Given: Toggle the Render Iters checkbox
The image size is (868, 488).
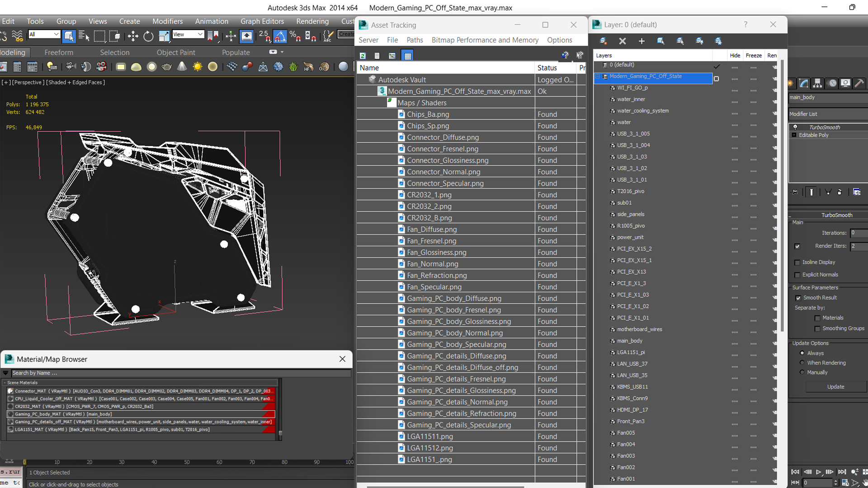Looking at the screenshot, I should tap(797, 246).
